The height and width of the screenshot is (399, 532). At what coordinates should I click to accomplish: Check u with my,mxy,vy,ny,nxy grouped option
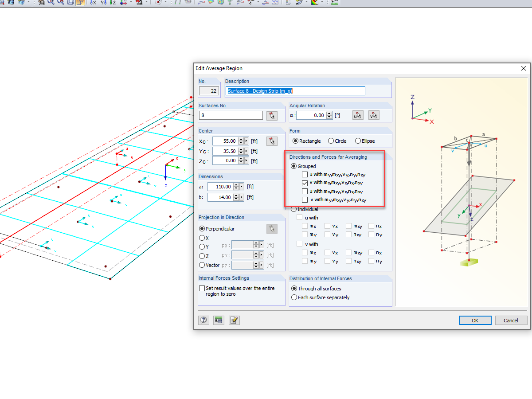point(305,174)
